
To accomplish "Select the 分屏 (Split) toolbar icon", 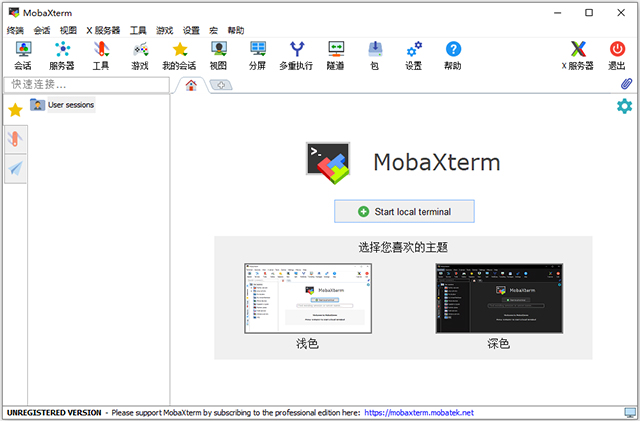I will [x=258, y=56].
